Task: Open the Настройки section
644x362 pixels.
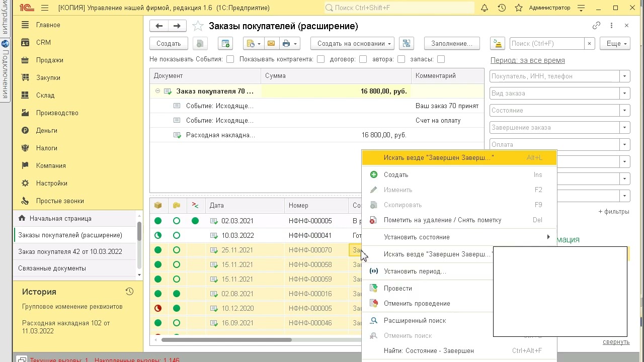Action: pos(51,183)
